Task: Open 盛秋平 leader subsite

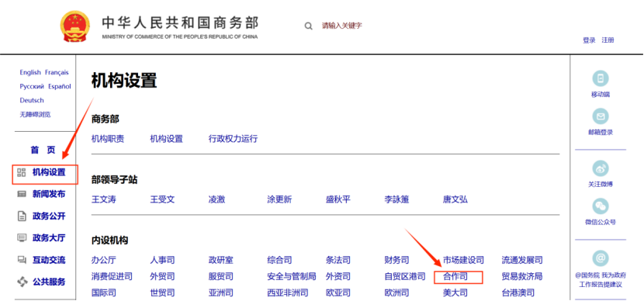Action: 338,199
